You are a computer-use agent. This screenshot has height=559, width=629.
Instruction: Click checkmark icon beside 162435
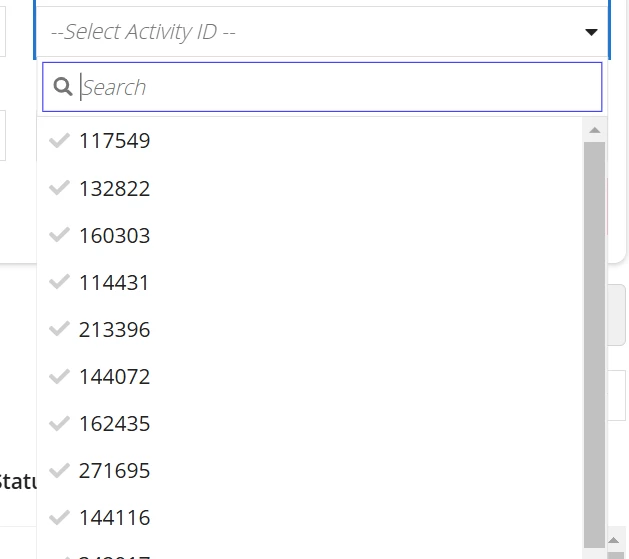59,423
